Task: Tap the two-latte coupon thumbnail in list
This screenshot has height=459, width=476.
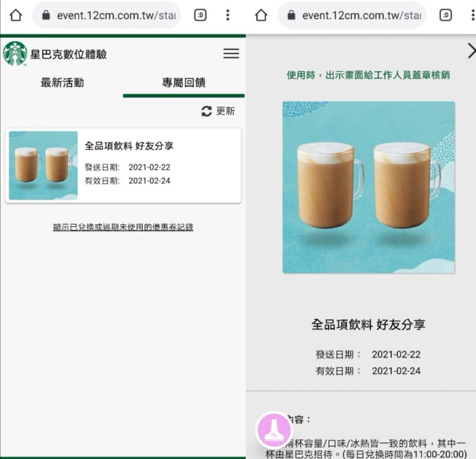Action: click(x=44, y=165)
